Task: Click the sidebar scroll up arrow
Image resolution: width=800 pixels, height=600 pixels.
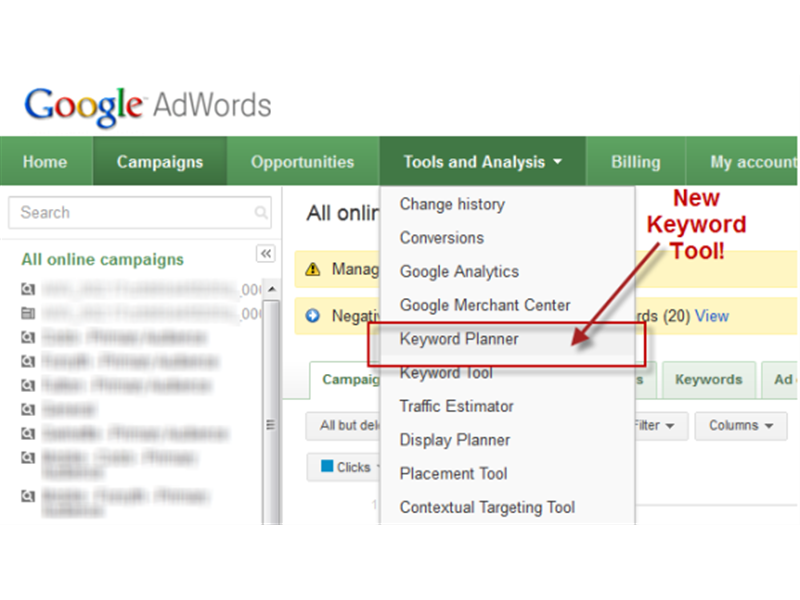Action: (x=272, y=289)
